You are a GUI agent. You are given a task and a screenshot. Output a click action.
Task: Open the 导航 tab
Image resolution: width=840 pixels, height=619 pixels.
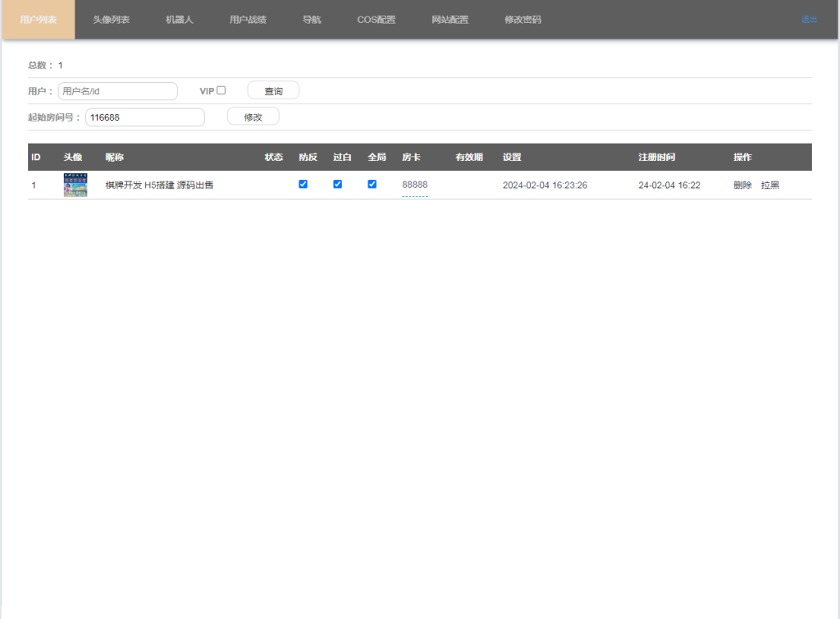pyautogui.click(x=312, y=20)
